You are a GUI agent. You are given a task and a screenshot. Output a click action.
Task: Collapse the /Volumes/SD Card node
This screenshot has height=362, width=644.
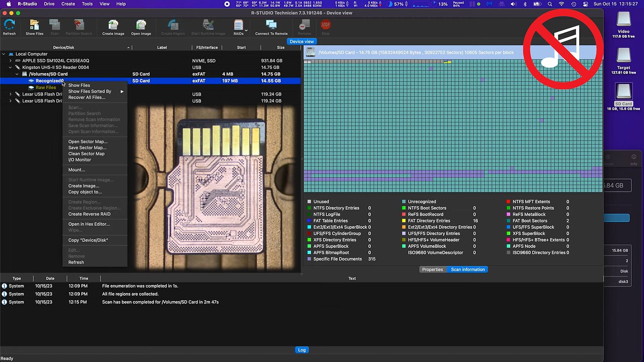coord(17,74)
